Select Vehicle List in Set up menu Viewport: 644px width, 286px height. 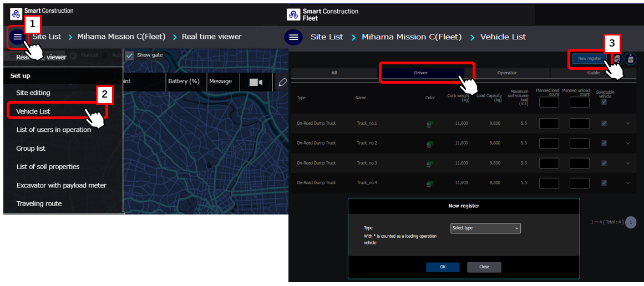(33, 111)
